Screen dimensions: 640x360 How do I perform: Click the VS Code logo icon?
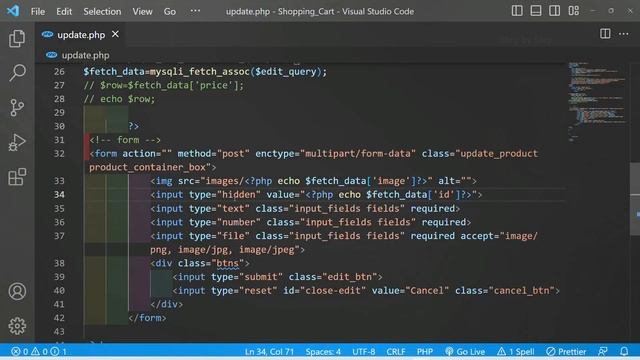[x=13, y=11]
